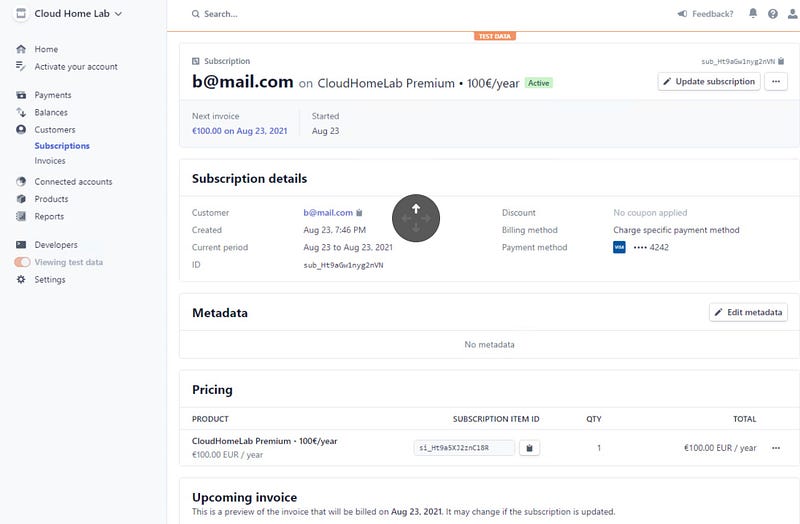Click the Developers terminal icon
The image size is (800, 524).
[21, 245]
